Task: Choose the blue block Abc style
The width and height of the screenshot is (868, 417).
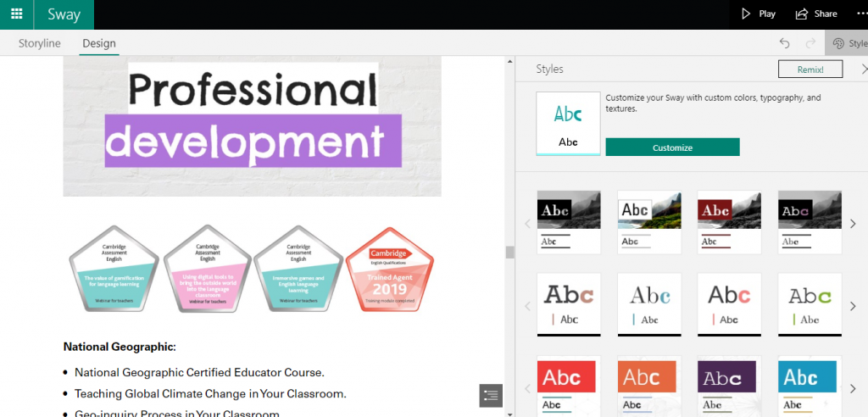Action: pos(810,386)
